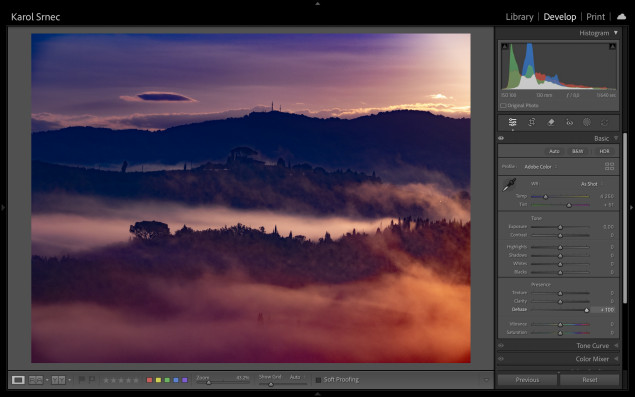Click the last tool strip icon after Masking
The image size is (635, 397).
[604, 122]
